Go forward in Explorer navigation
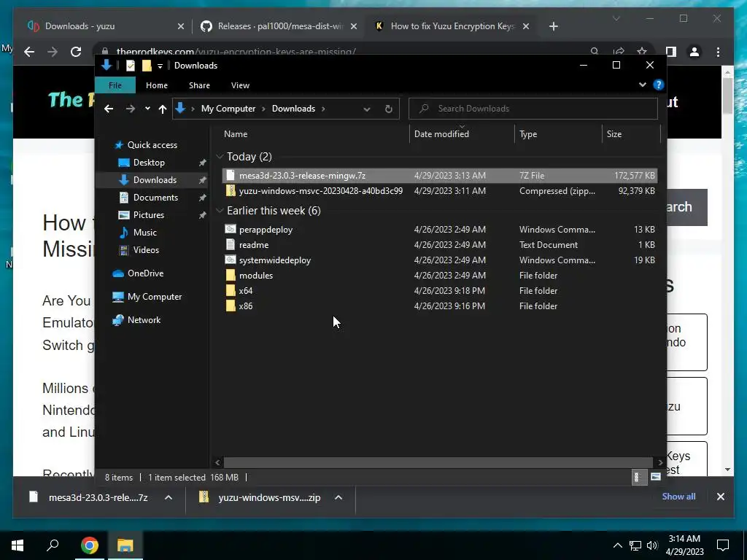 (x=130, y=109)
